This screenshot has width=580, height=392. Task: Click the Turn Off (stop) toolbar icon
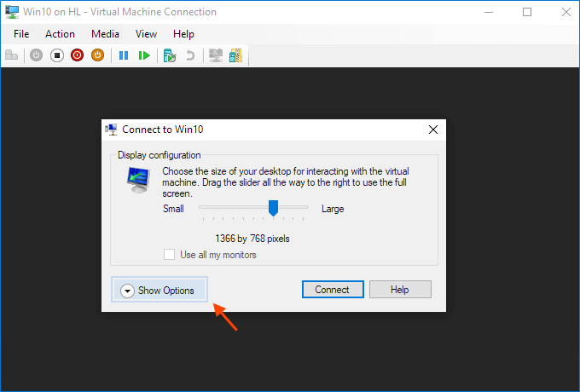point(57,55)
